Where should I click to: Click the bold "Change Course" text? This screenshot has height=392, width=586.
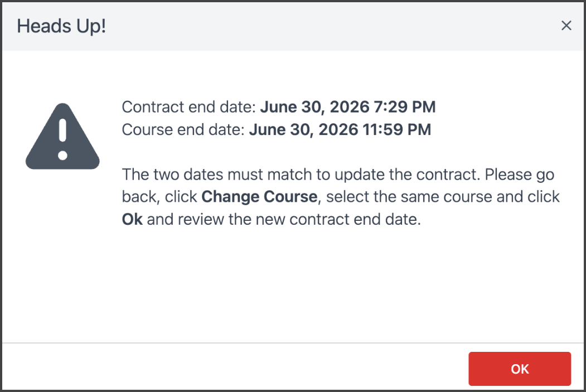tap(259, 197)
